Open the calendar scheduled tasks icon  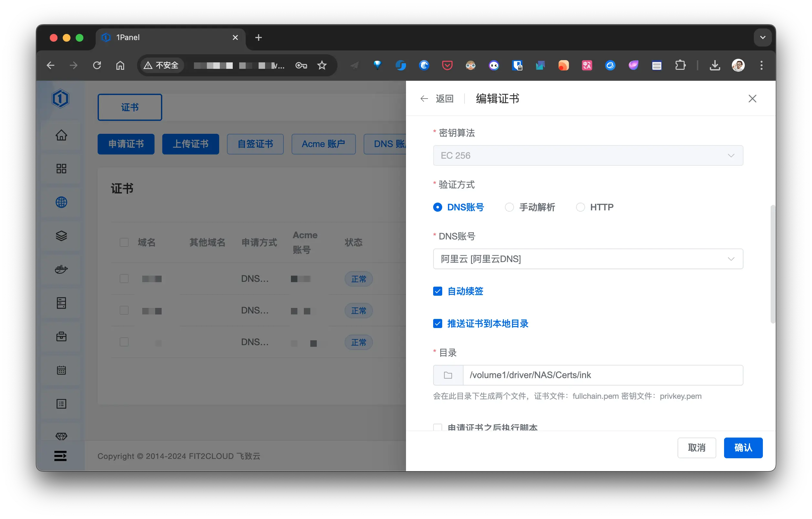coord(61,371)
